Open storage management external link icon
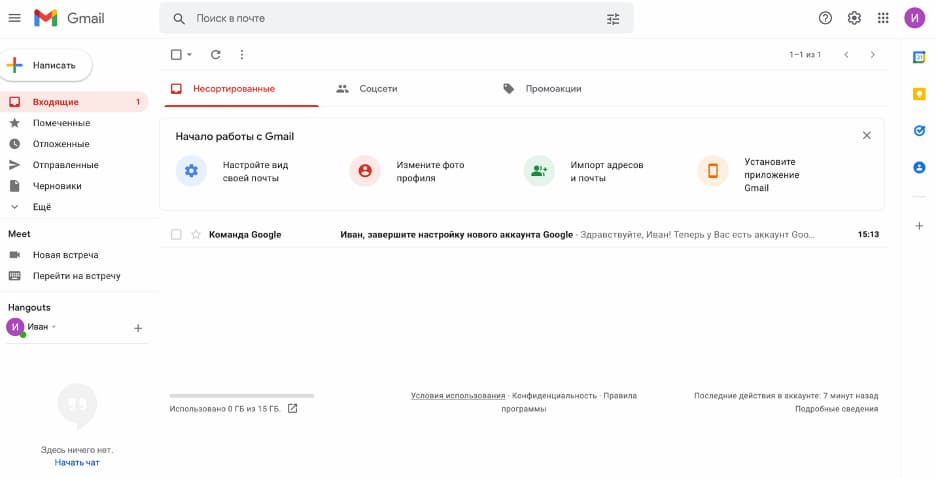This screenshot has height=478, width=936. coord(292,409)
